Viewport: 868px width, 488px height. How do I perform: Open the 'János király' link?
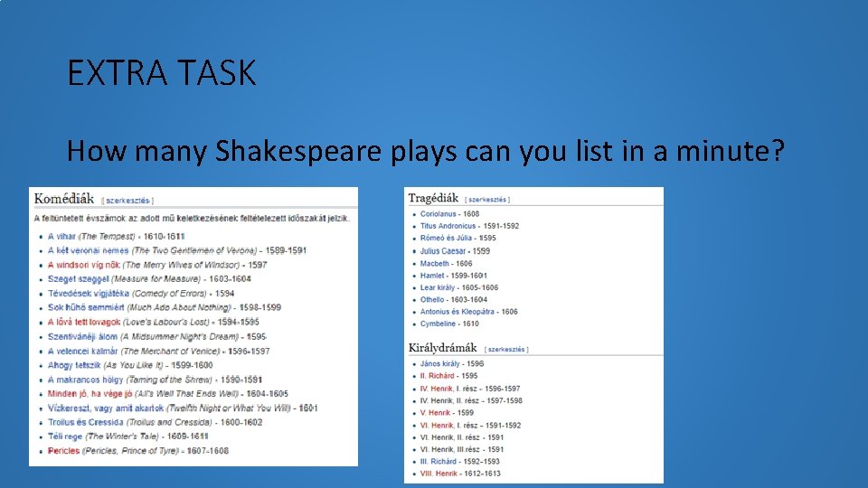point(440,363)
